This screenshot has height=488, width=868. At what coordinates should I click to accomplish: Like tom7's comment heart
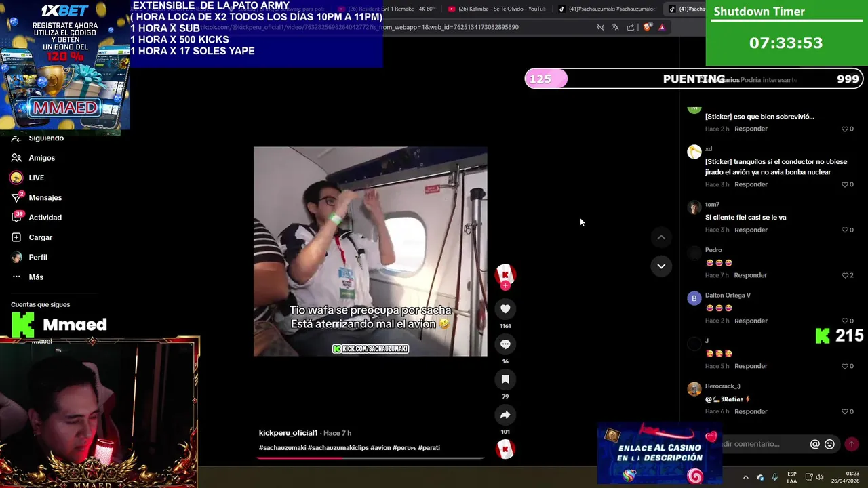pyautogui.click(x=845, y=230)
